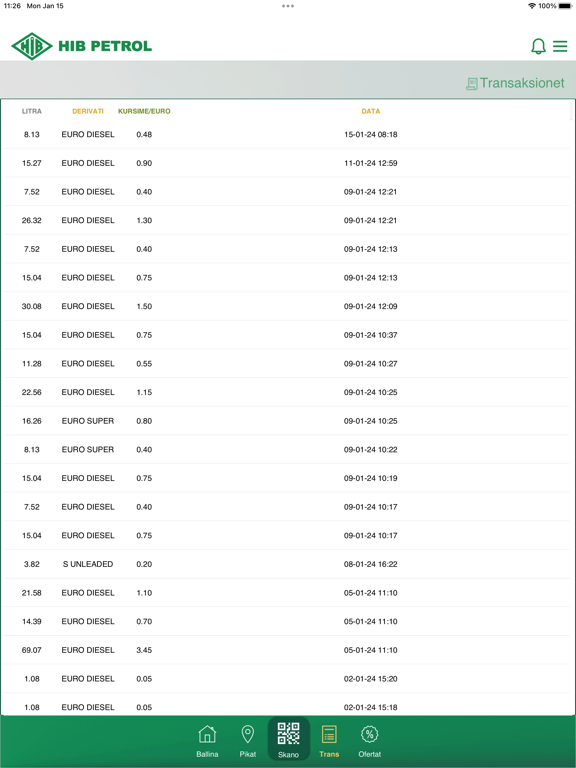Image resolution: width=576 pixels, height=768 pixels.
Task: Tap the iPad multitasking three dots
Action: 288,6
